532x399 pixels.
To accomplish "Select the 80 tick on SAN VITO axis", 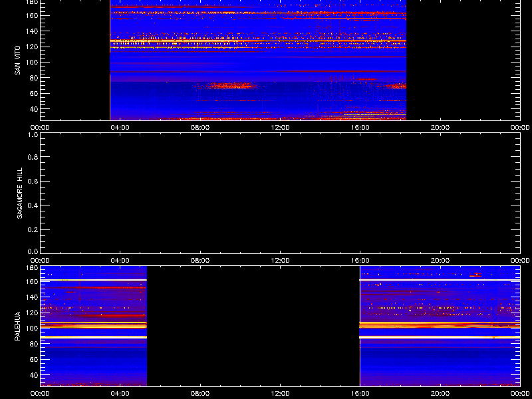I will 35,78.
